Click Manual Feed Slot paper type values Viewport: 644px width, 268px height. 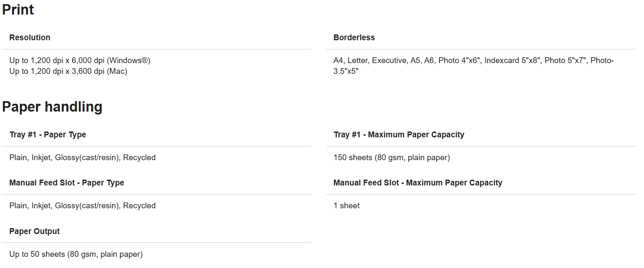coord(83,206)
